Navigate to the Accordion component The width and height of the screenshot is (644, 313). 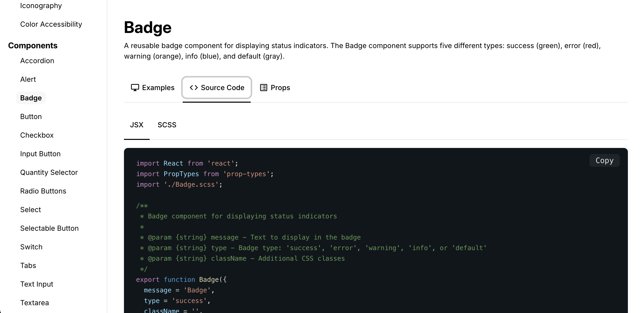coord(37,61)
